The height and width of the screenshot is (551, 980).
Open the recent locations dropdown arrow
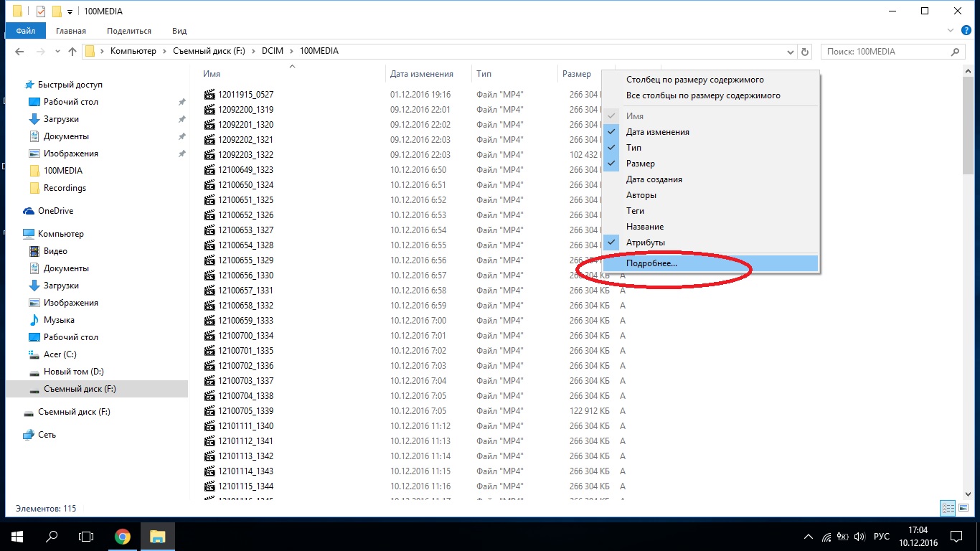[56, 52]
